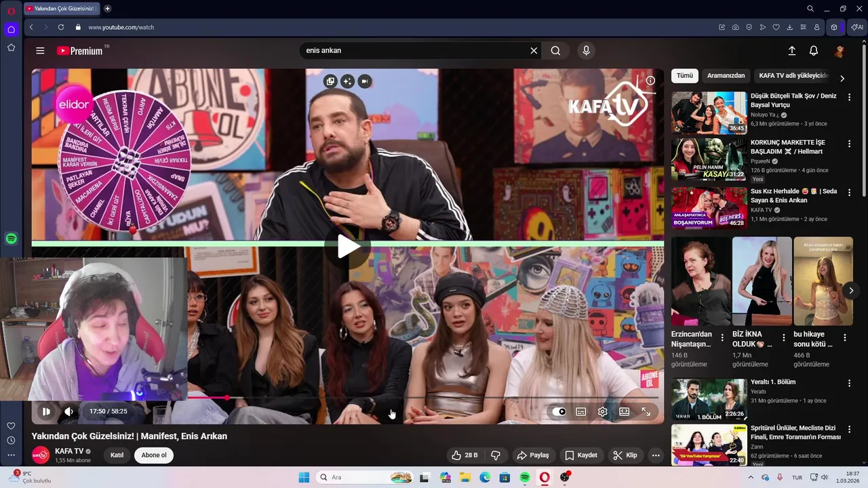Join the channel with Katıl button
868x488 pixels.
point(117,455)
